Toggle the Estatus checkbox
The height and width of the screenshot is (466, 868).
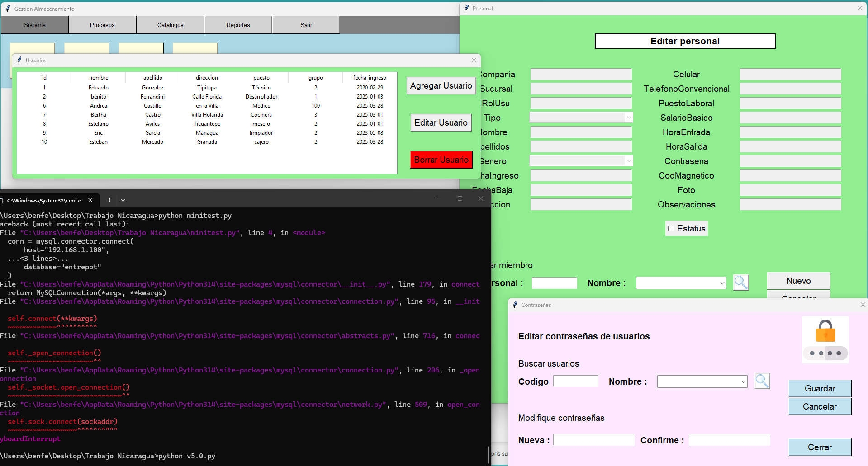[670, 228]
